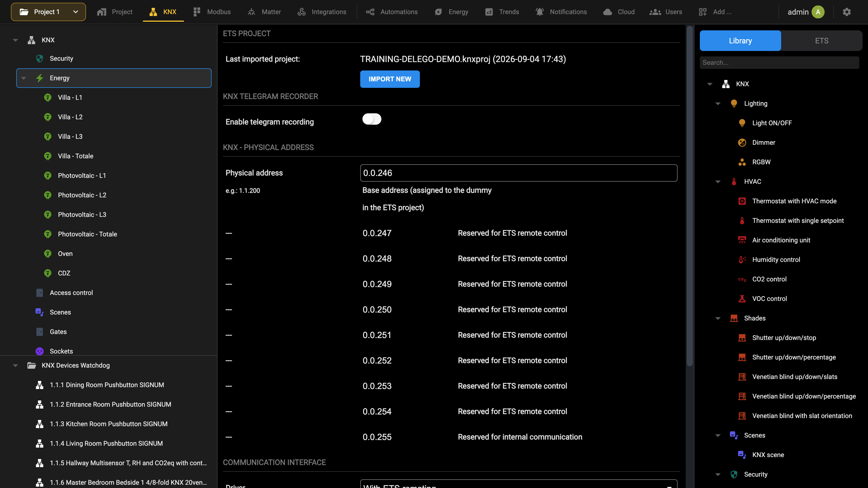Viewport: 868px width, 488px height.
Task: Open the Trends tab
Action: (502, 12)
